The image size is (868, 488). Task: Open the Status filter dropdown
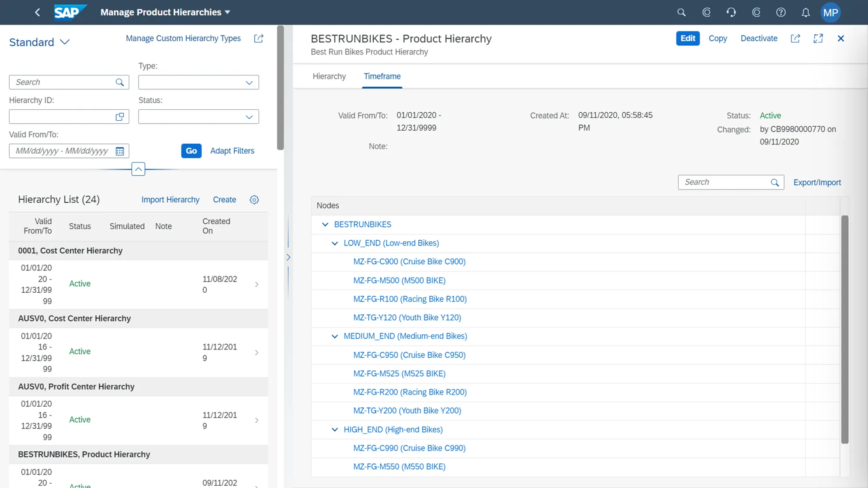(249, 117)
